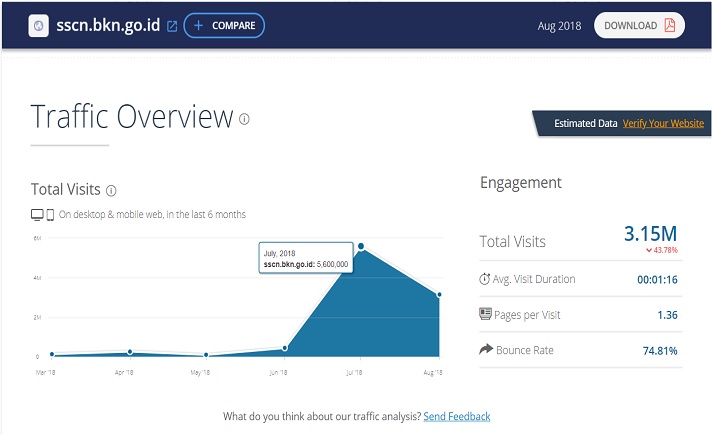Click the plus icon inside the COMPARE button
The height and width of the screenshot is (435, 712).
click(x=198, y=25)
